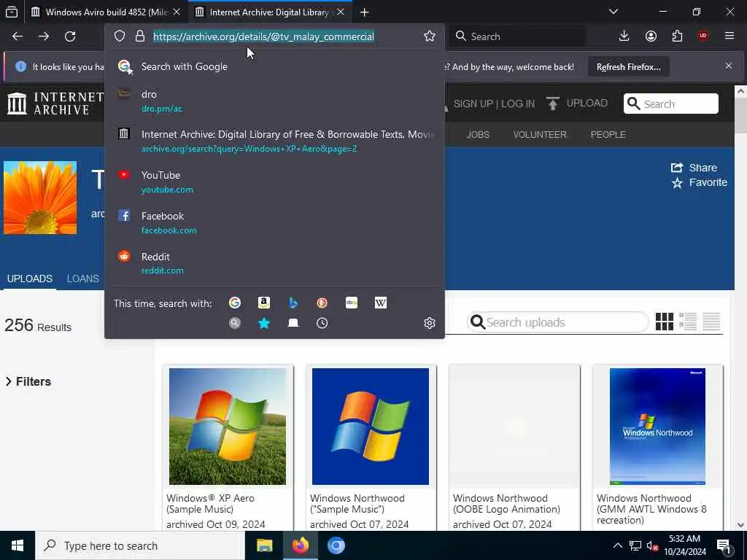The width and height of the screenshot is (747, 560).
Task: Open the LOANS tab
Action: click(83, 279)
